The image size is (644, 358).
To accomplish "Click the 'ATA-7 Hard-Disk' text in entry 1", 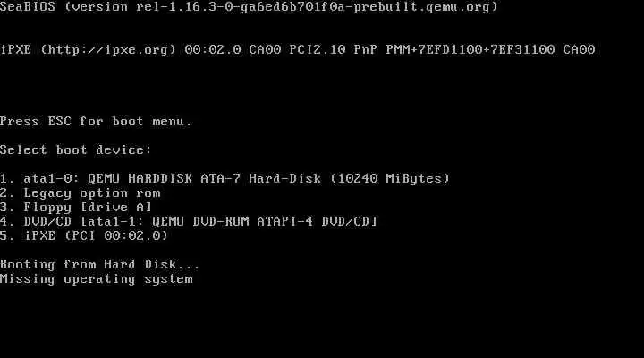I will (x=261, y=178).
